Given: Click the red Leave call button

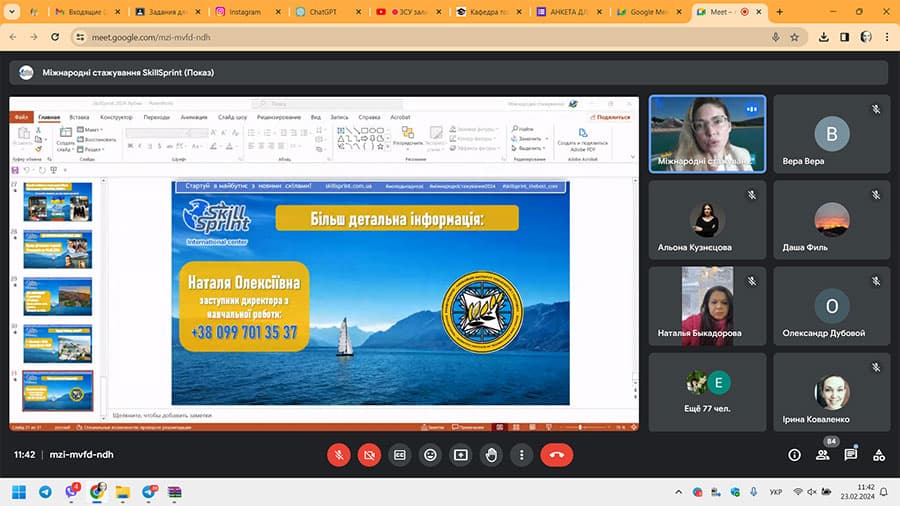Looking at the screenshot, I should (556, 454).
